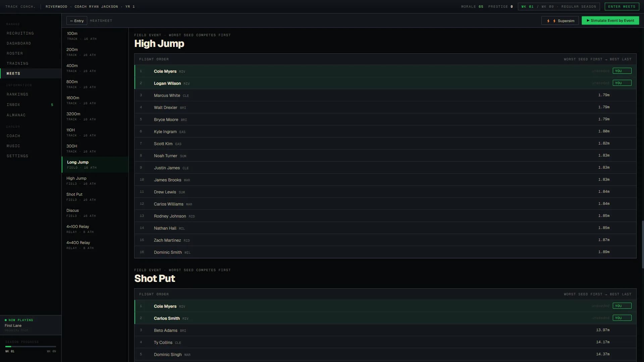
Task: Select the 300H event
Action: click(95, 148)
